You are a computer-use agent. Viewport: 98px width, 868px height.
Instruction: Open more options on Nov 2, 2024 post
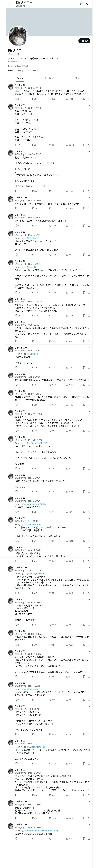[x=89, y=261]
